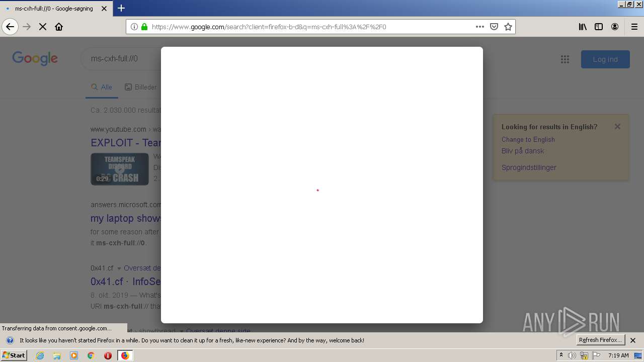This screenshot has width=644, height=362.
Task: Open a new tab with plus
Action: point(121,8)
